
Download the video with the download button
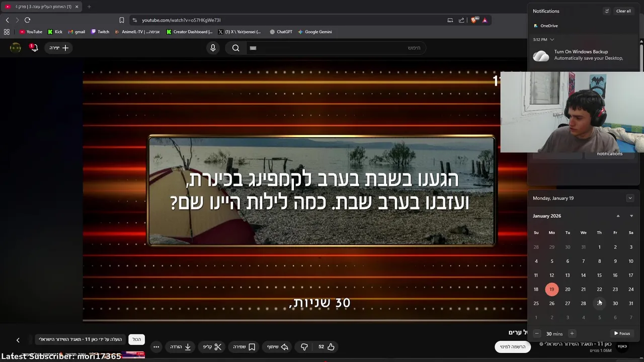coord(181,346)
